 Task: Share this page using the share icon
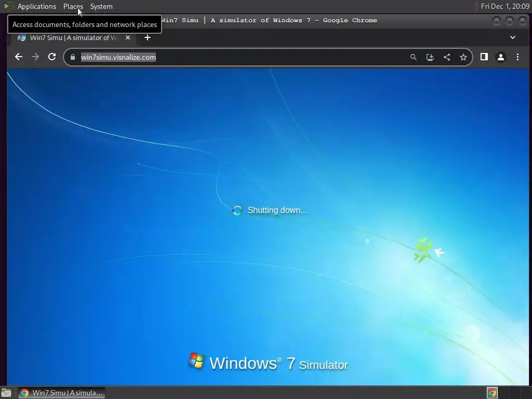coord(447,57)
